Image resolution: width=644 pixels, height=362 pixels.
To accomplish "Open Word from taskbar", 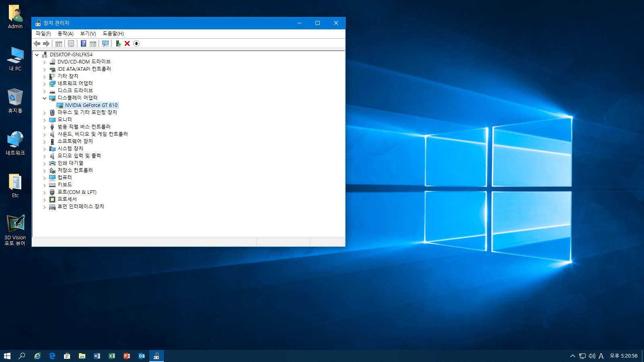I will coord(97,356).
